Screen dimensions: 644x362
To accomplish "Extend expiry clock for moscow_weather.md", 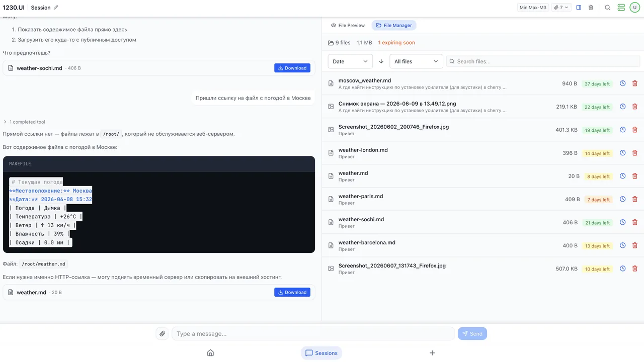I will point(622,83).
